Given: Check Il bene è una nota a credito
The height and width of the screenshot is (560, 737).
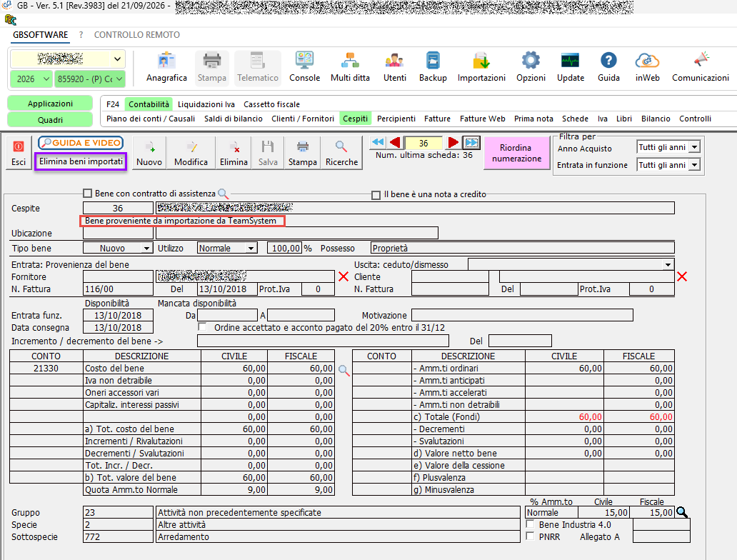Looking at the screenshot, I should (x=376, y=195).
